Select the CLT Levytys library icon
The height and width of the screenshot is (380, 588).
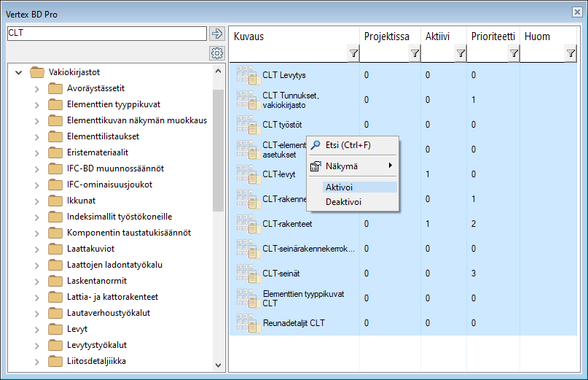coord(247,75)
